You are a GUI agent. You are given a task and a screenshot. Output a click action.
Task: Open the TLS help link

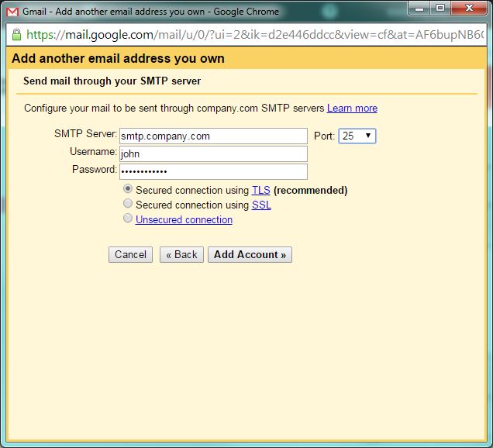[x=261, y=190]
